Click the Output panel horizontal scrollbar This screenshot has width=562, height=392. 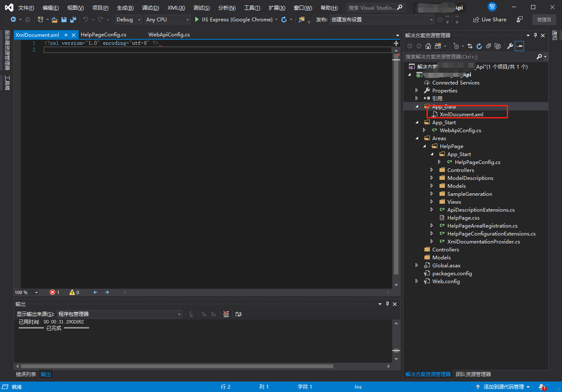pos(177,366)
